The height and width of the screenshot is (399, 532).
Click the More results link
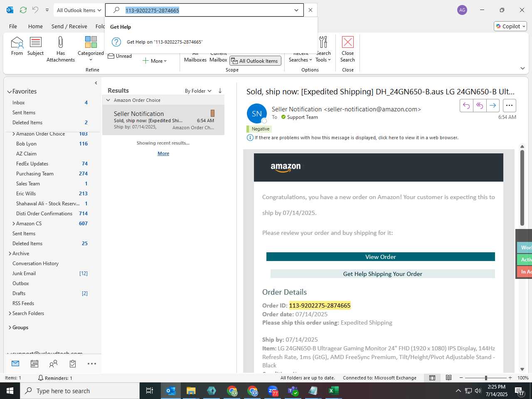(x=163, y=153)
